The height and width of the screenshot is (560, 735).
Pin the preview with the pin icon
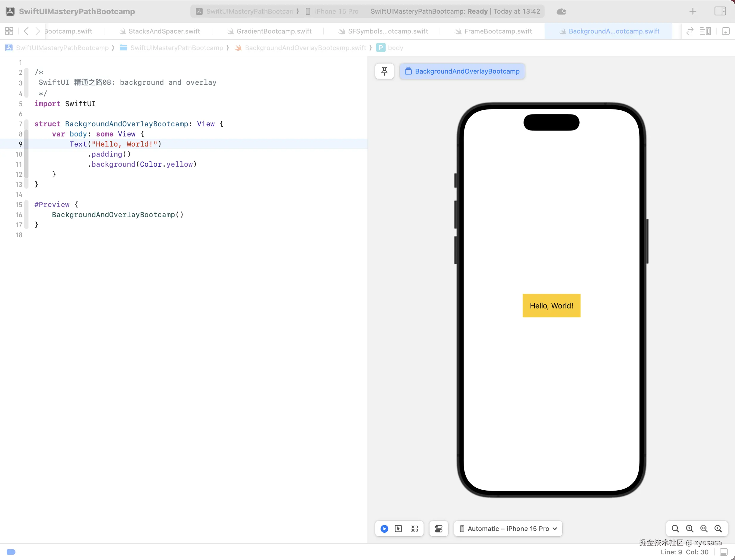(384, 71)
